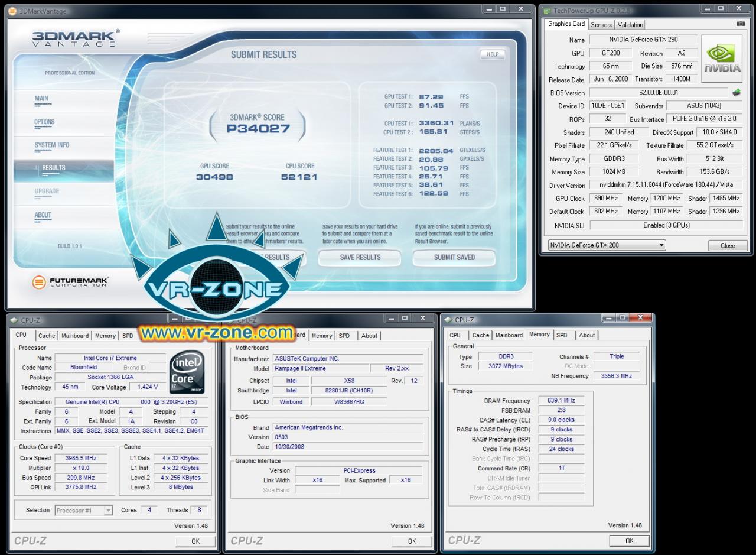
Task: Click the green chip icon beside BIOS Version
Action: pos(737,92)
